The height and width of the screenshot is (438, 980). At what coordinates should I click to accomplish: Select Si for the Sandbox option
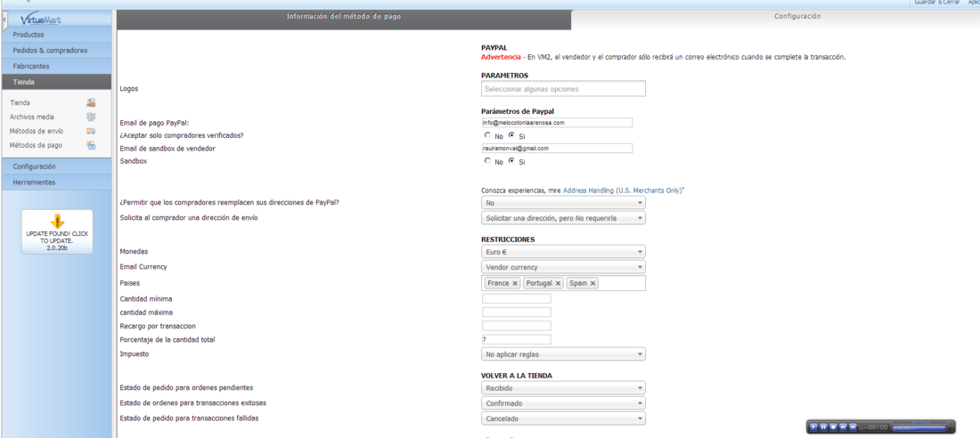pyautogui.click(x=512, y=160)
